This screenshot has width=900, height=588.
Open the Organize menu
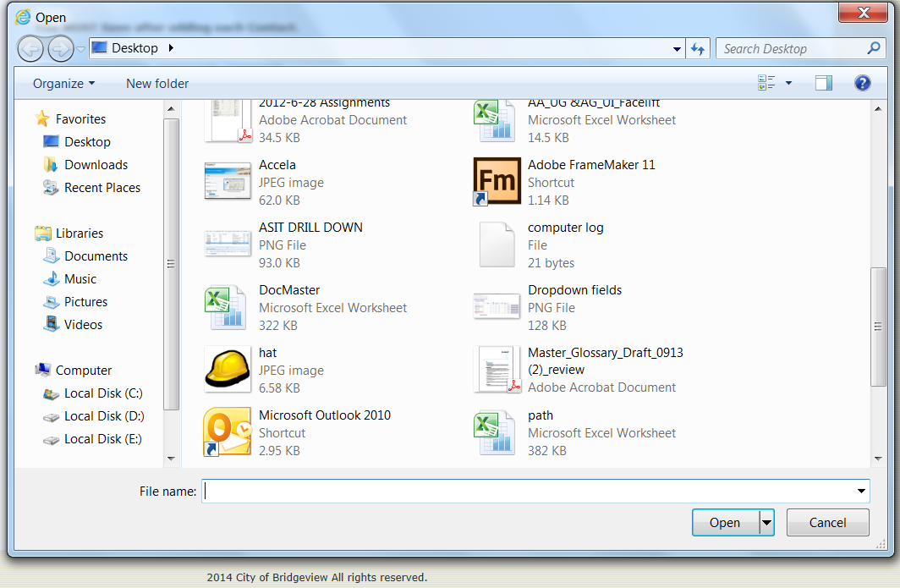point(63,84)
